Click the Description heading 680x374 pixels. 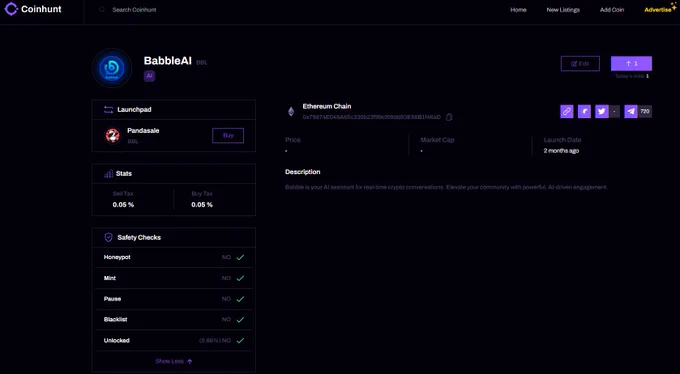click(303, 172)
